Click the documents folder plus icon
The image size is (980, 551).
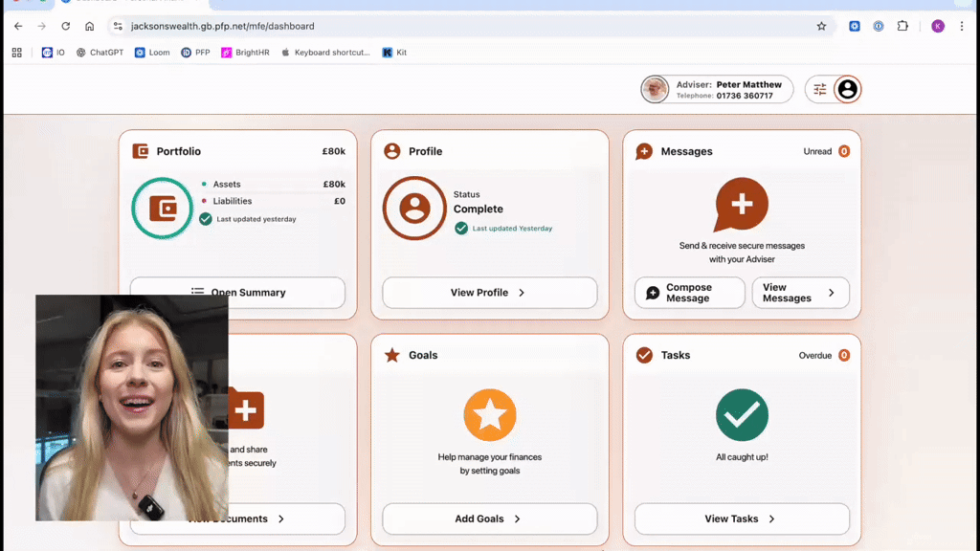[246, 408]
